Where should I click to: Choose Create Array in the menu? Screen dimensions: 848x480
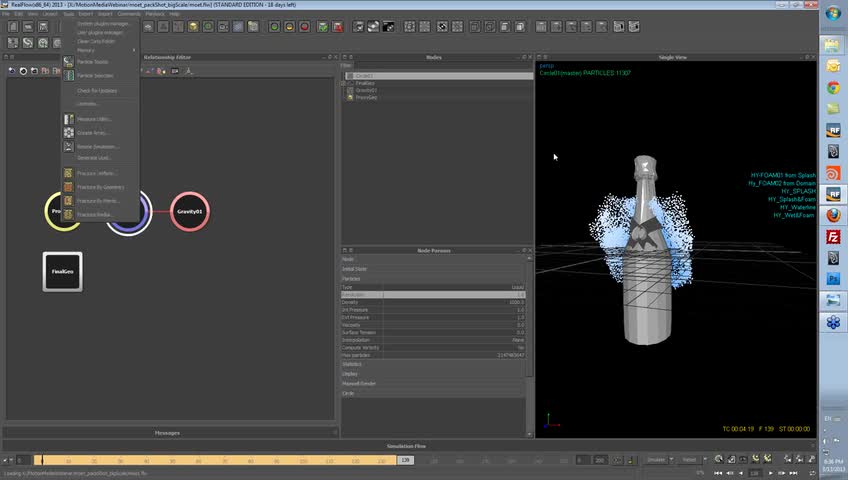pyautogui.click(x=93, y=133)
